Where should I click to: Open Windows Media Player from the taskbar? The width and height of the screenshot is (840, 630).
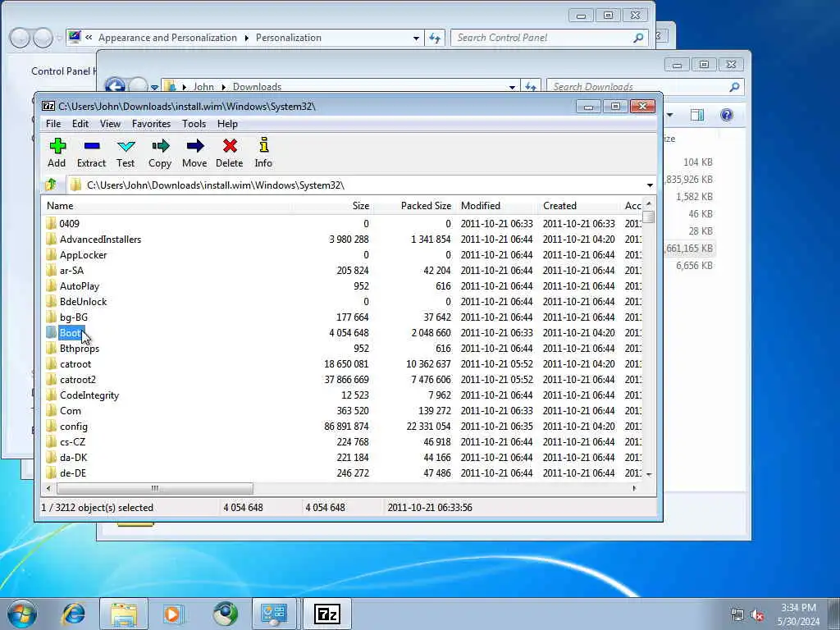pos(174,614)
